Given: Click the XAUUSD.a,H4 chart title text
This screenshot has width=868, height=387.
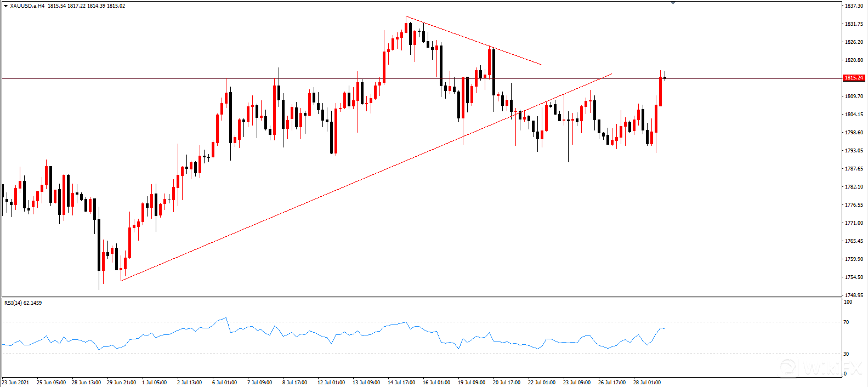Looking at the screenshot, I should (x=27, y=6).
